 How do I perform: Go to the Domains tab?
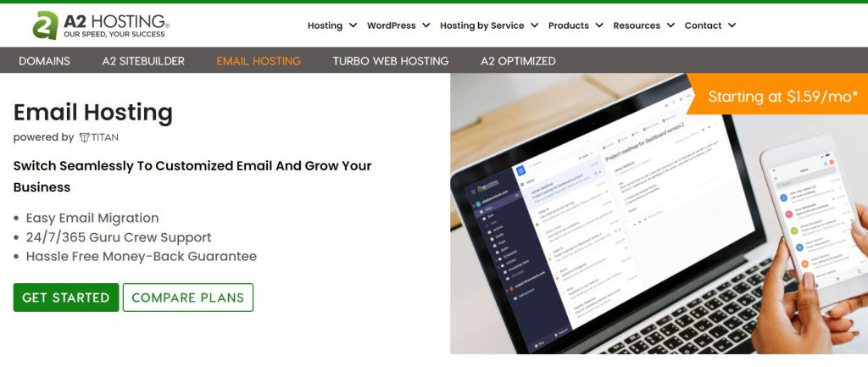[x=44, y=61]
